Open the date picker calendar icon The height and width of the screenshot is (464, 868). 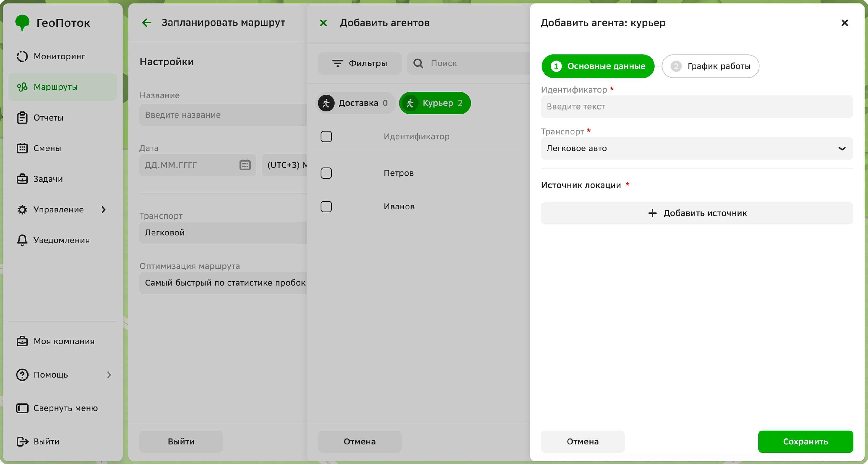(x=245, y=165)
